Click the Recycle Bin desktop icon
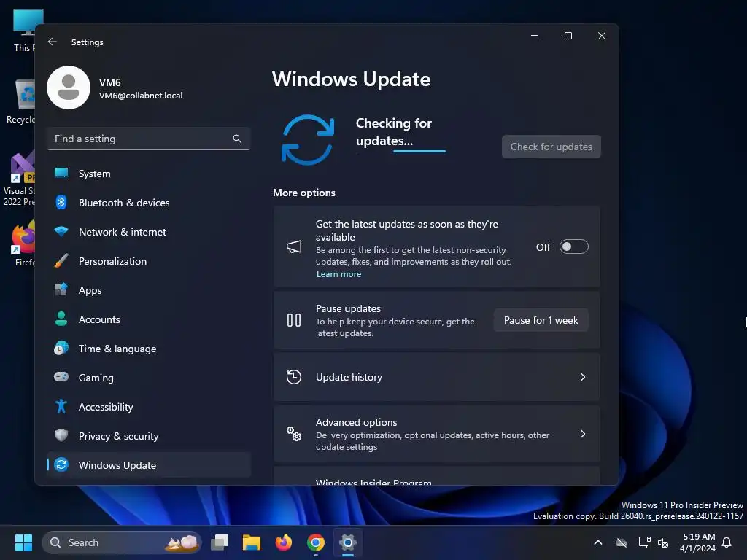Viewport: 747px width, 560px height. click(20, 101)
